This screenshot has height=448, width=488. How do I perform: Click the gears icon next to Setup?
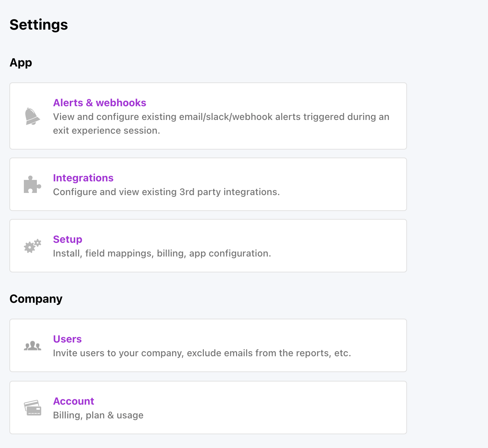33,246
